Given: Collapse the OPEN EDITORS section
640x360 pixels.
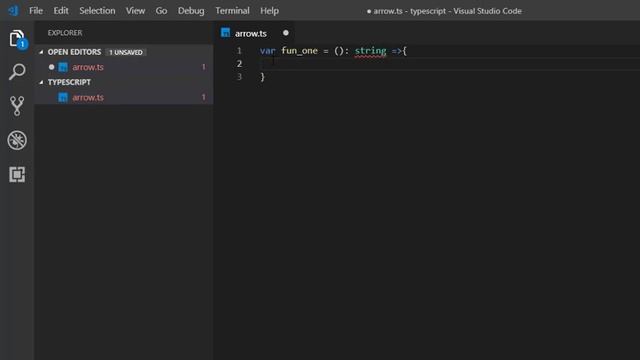Looking at the screenshot, I should pyautogui.click(x=41, y=52).
